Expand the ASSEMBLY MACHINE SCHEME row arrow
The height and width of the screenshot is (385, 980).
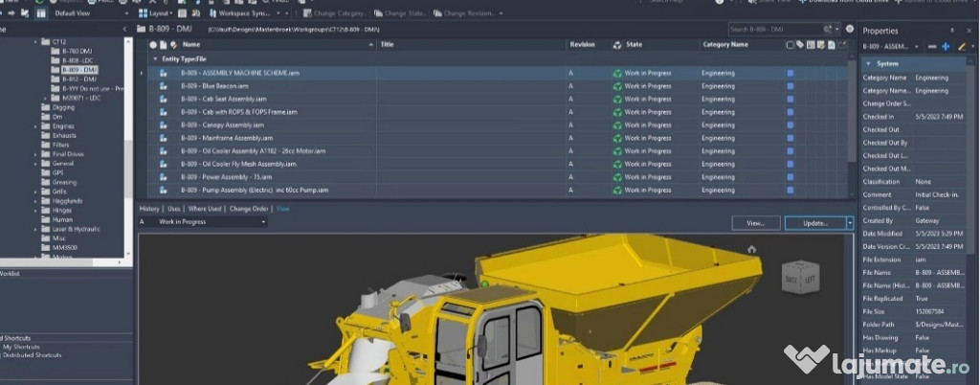[x=141, y=73]
